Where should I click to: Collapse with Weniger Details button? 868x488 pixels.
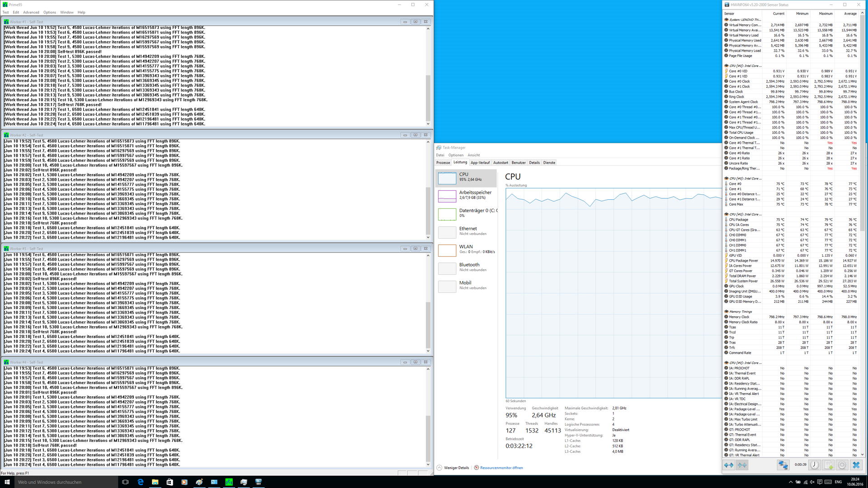(456, 468)
